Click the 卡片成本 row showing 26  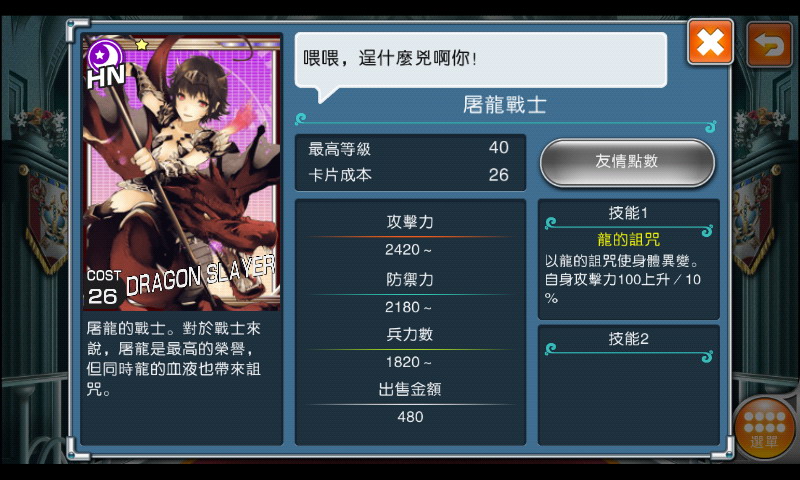(x=409, y=175)
